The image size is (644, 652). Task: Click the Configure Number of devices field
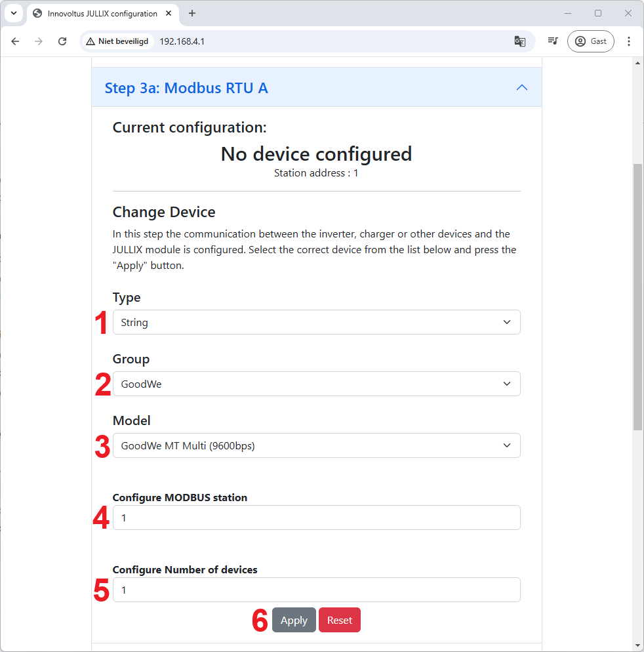coord(316,590)
